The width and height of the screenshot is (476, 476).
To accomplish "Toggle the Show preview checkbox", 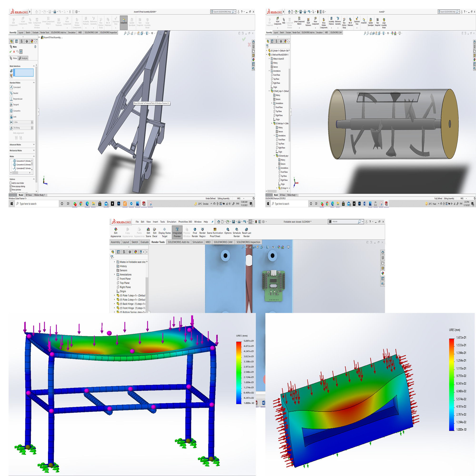I will [11, 190].
